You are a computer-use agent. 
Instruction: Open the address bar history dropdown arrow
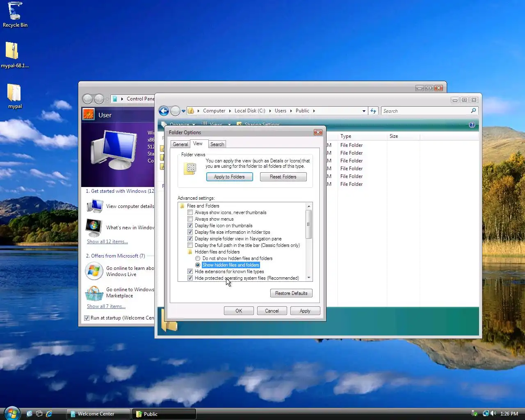click(x=364, y=111)
